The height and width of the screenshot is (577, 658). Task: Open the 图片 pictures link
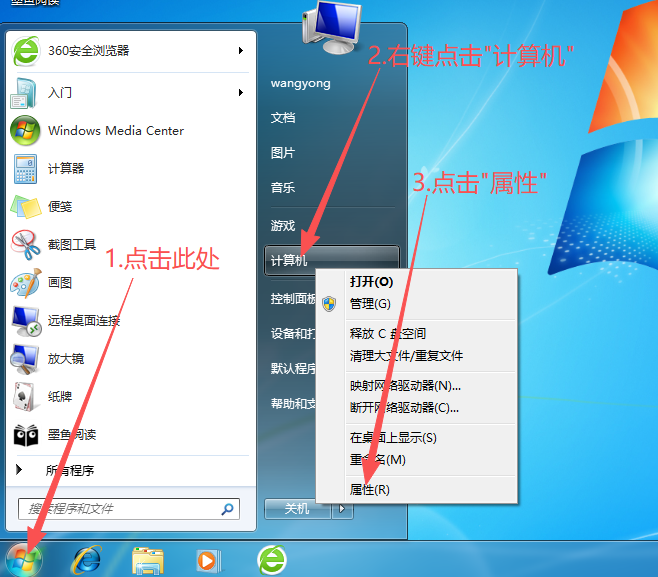pyautogui.click(x=283, y=153)
